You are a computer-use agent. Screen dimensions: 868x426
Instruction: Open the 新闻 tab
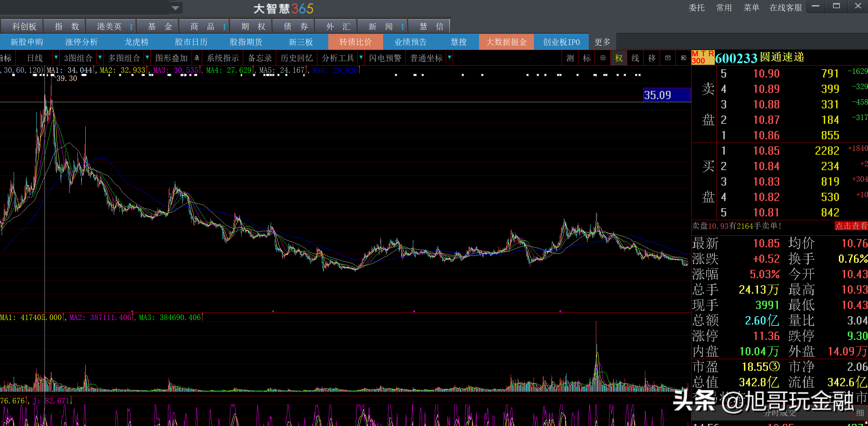point(380,26)
